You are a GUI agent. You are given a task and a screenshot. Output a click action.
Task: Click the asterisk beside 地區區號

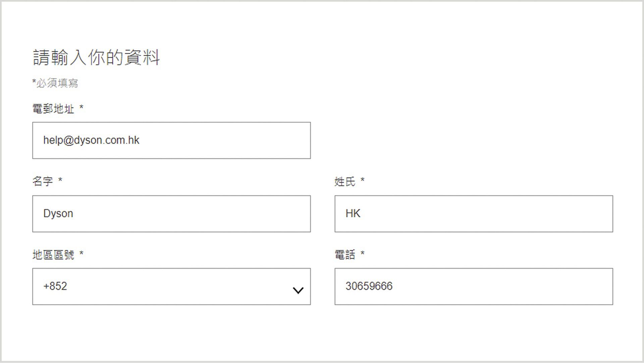pos(81,253)
